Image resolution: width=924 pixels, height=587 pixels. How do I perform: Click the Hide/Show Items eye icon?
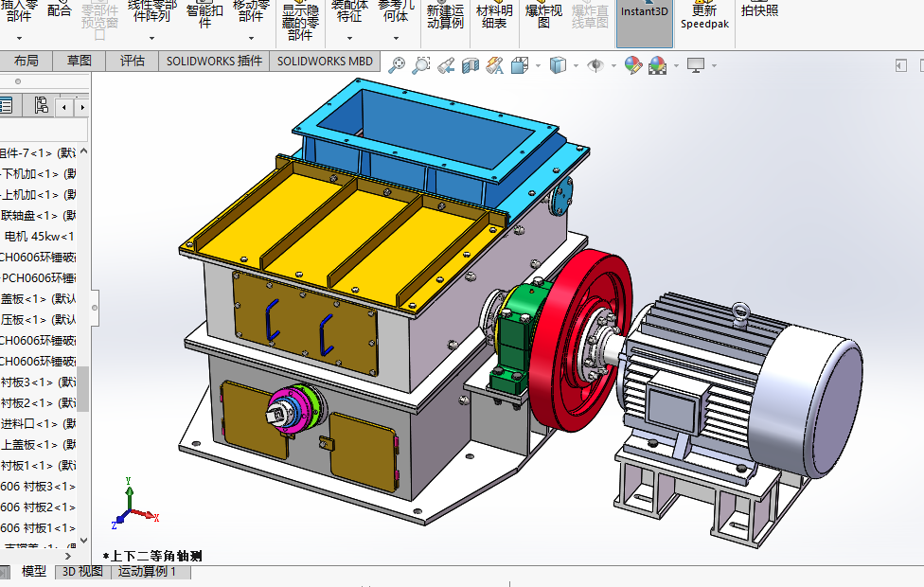(595, 64)
